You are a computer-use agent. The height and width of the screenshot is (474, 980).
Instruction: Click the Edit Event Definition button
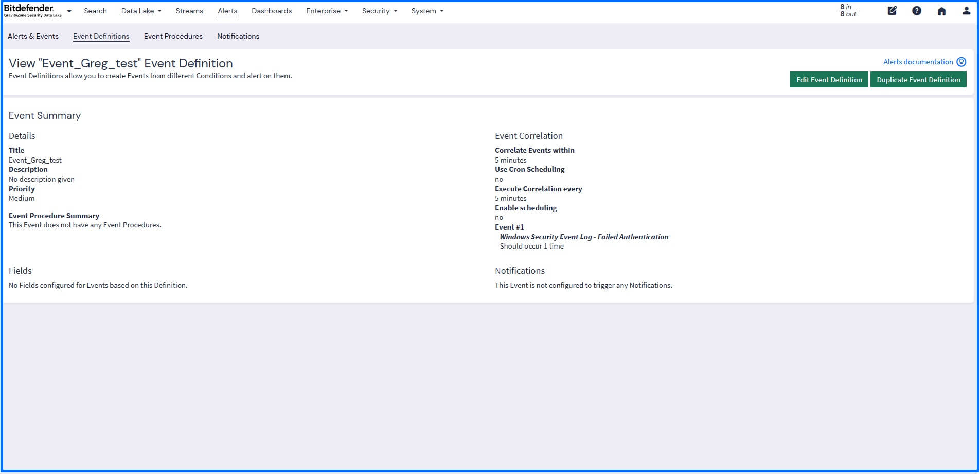pyautogui.click(x=829, y=80)
